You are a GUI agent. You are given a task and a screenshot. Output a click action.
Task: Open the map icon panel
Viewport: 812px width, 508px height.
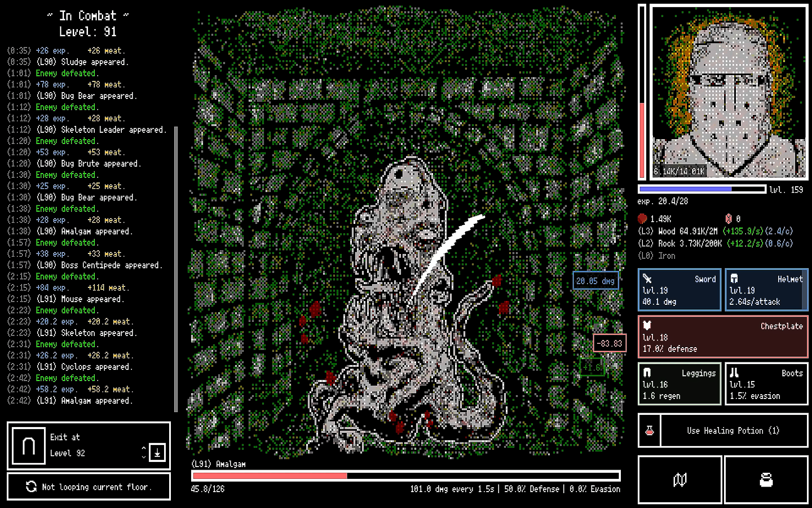click(680, 480)
